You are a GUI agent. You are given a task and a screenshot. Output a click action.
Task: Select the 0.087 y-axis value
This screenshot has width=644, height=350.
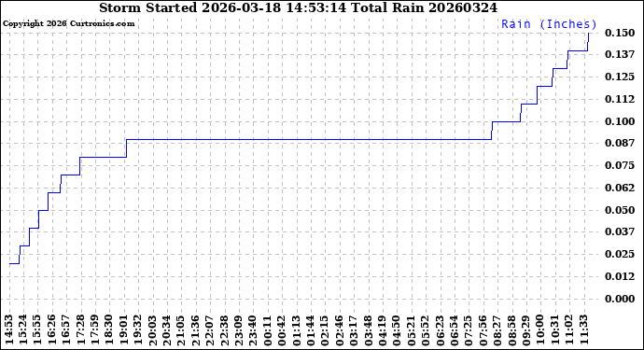point(620,143)
